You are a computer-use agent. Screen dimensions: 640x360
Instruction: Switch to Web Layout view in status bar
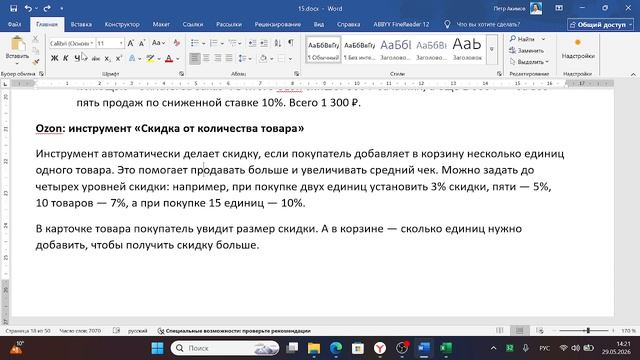[540, 331]
